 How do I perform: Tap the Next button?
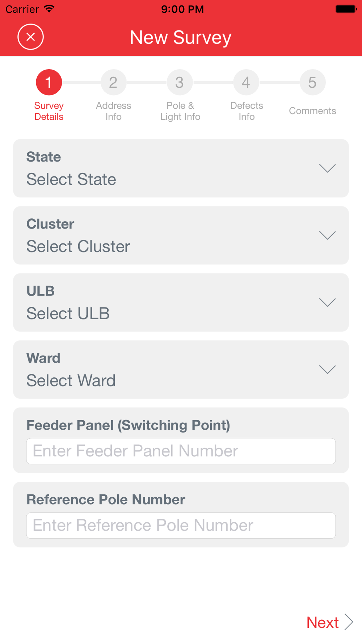[323, 622]
